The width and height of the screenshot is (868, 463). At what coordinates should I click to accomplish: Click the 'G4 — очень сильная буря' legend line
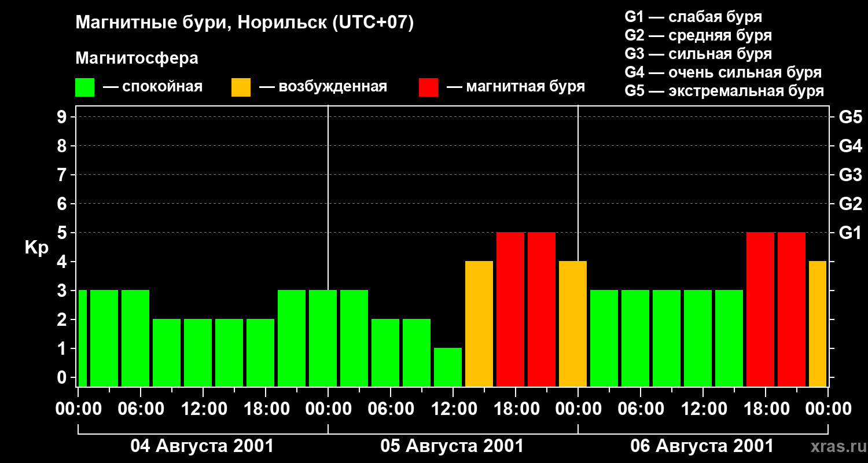[x=723, y=72]
